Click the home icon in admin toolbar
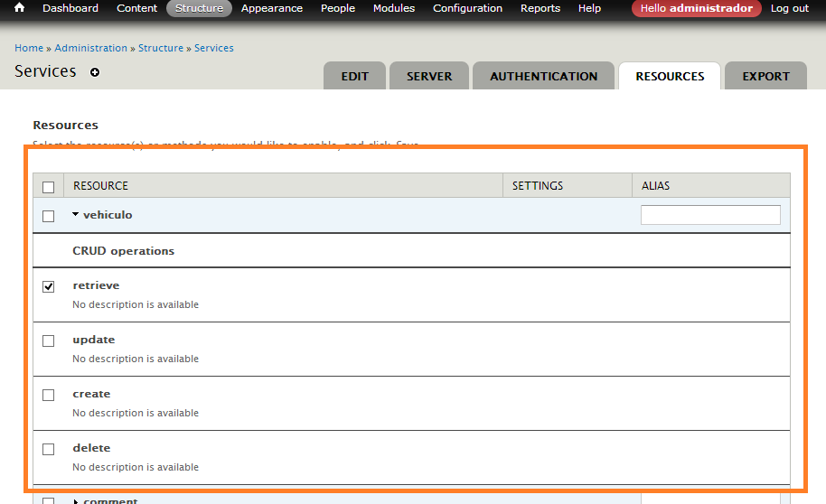 point(19,8)
